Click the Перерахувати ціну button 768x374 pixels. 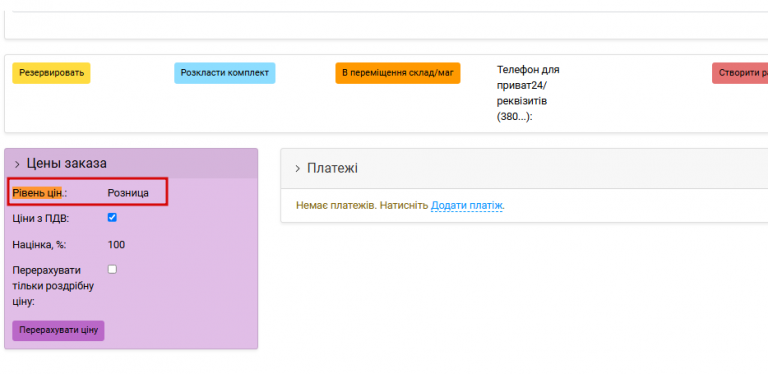point(58,330)
